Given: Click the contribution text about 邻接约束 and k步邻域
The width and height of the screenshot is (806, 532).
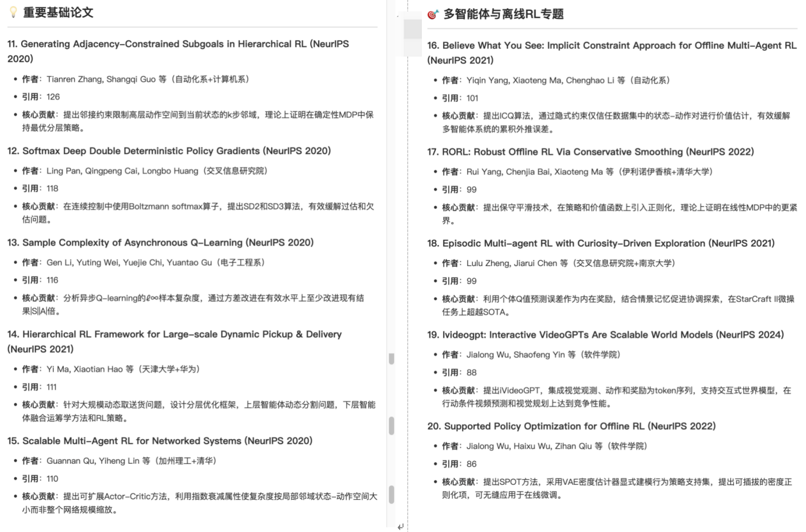Looking at the screenshot, I should [x=198, y=121].
